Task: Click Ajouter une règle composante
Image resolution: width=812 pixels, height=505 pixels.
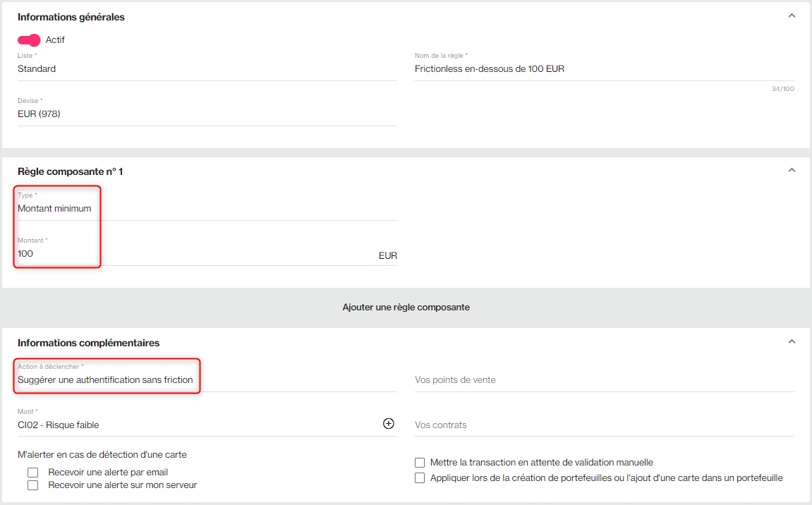Action: pos(406,308)
